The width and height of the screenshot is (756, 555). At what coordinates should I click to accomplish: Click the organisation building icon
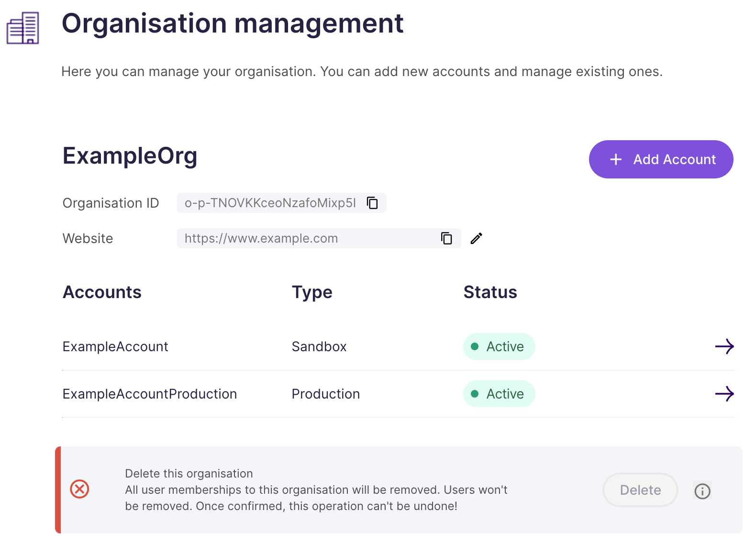tap(22, 28)
